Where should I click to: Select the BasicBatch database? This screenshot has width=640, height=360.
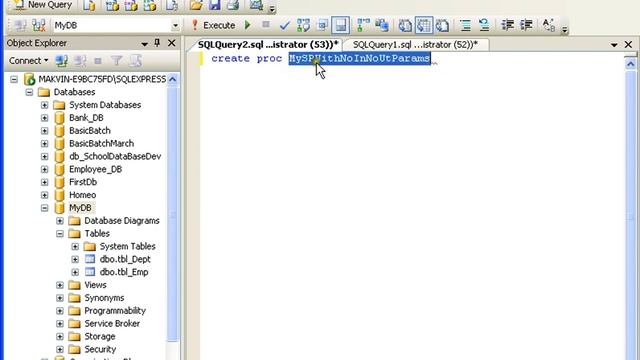click(x=90, y=131)
